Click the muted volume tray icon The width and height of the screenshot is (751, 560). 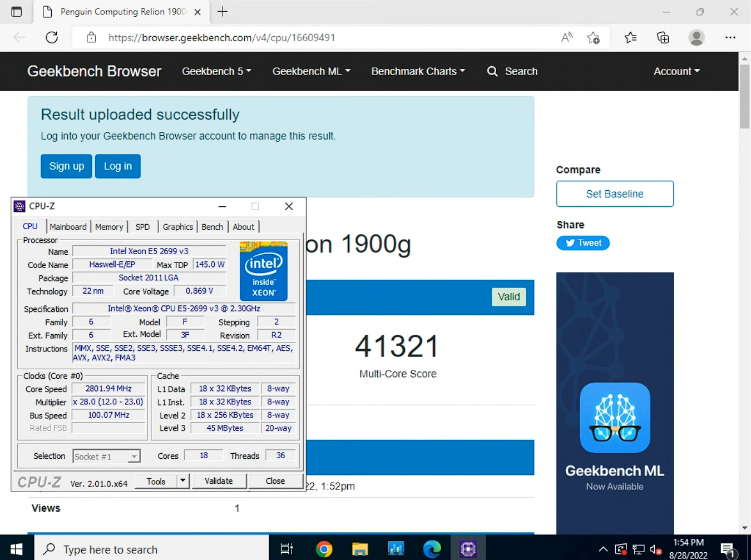pyautogui.click(x=656, y=550)
